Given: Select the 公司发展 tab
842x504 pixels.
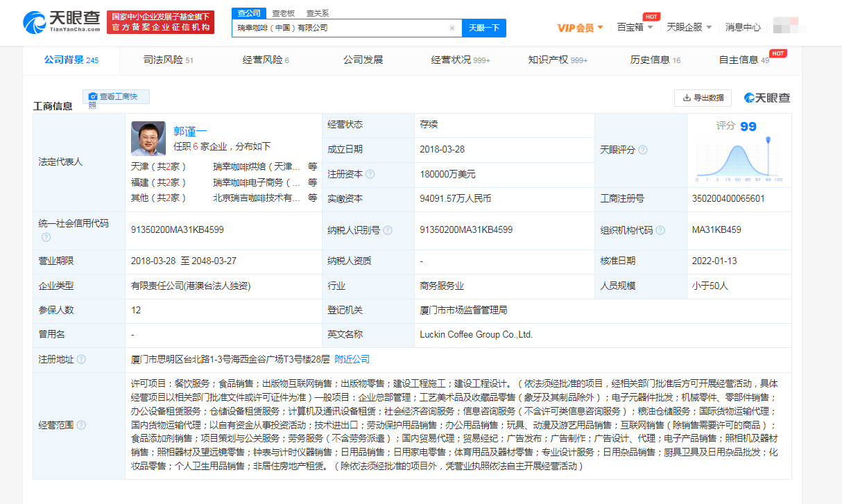Looking at the screenshot, I should pos(363,60).
